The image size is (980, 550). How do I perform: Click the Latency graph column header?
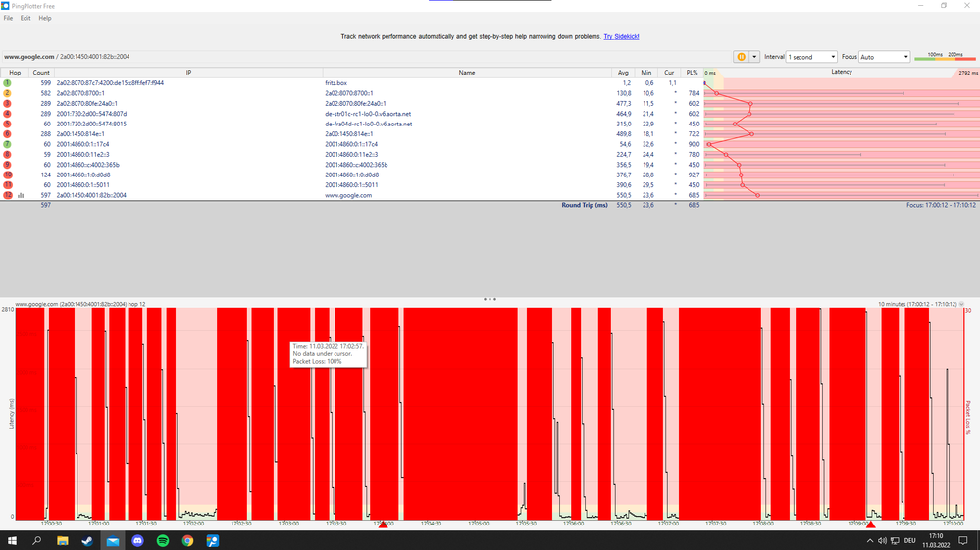pyautogui.click(x=842, y=72)
